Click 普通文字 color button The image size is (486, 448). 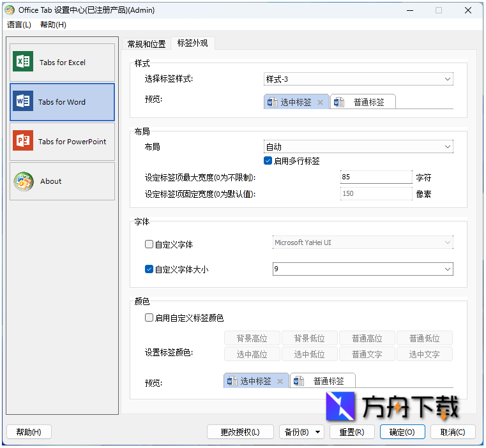367,354
